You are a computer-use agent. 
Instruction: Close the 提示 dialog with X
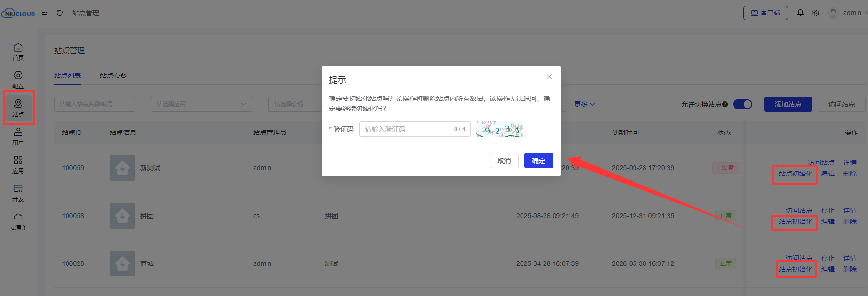pos(549,77)
